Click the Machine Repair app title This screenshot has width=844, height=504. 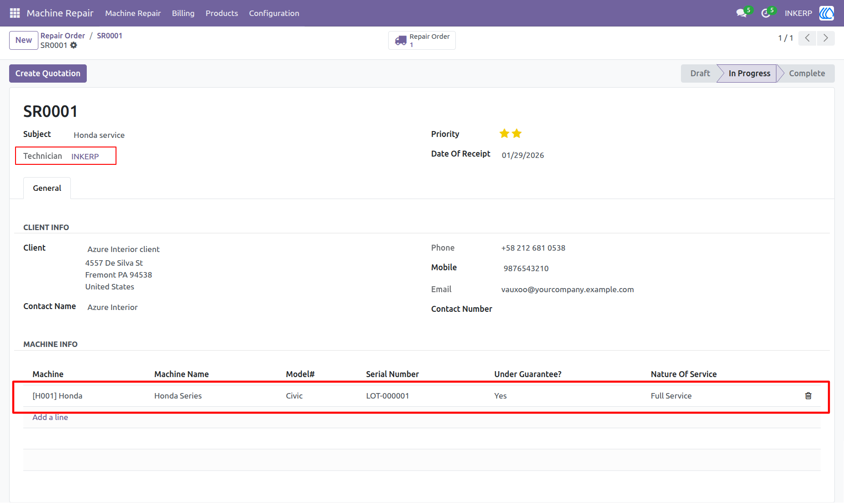(x=60, y=13)
